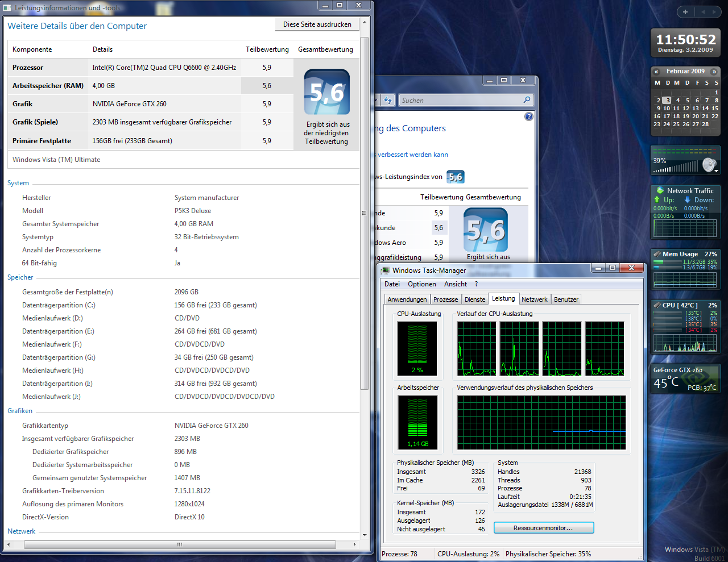The height and width of the screenshot is (562, 728).
Task: Open the Ansicht menu in Task-Manager
Action: tap(456, 284)
